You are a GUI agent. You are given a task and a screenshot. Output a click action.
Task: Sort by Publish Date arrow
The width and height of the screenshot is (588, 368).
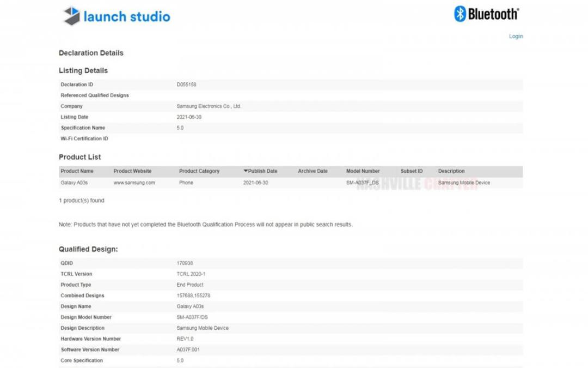(x=246, y=171)
